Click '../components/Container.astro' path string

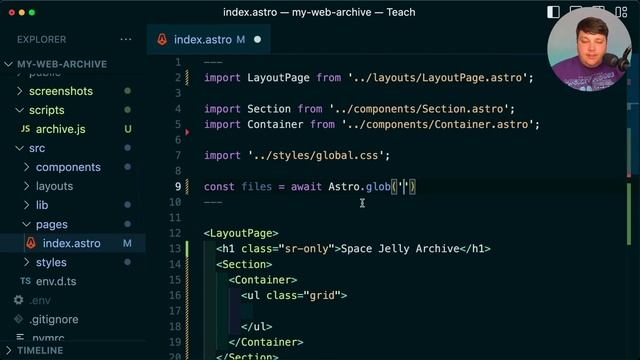[x=438, y=124]
